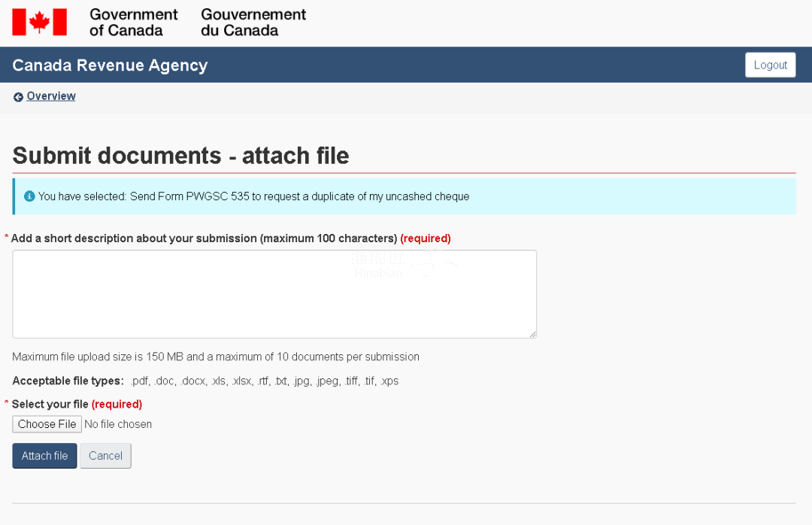
Task: Click the 'Select your file (required)' label
Action: [77, 404]
